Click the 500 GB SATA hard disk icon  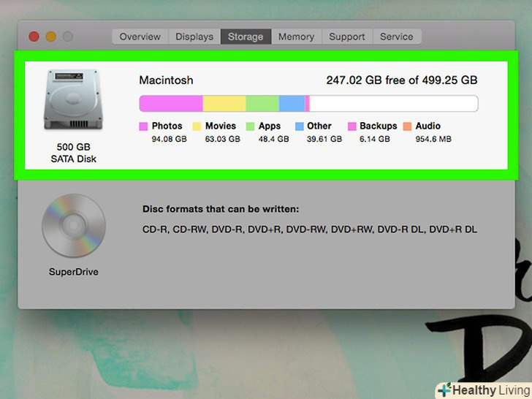click(x=73, y=99)
